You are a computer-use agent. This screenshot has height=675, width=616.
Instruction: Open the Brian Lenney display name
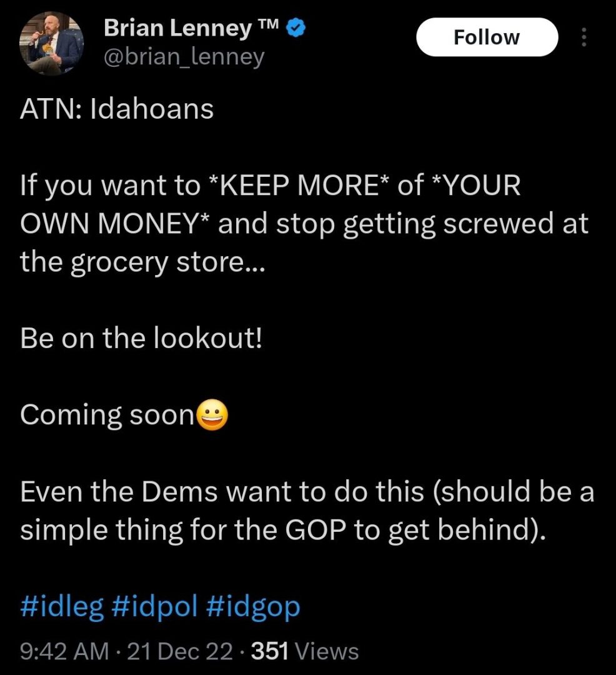192,28
